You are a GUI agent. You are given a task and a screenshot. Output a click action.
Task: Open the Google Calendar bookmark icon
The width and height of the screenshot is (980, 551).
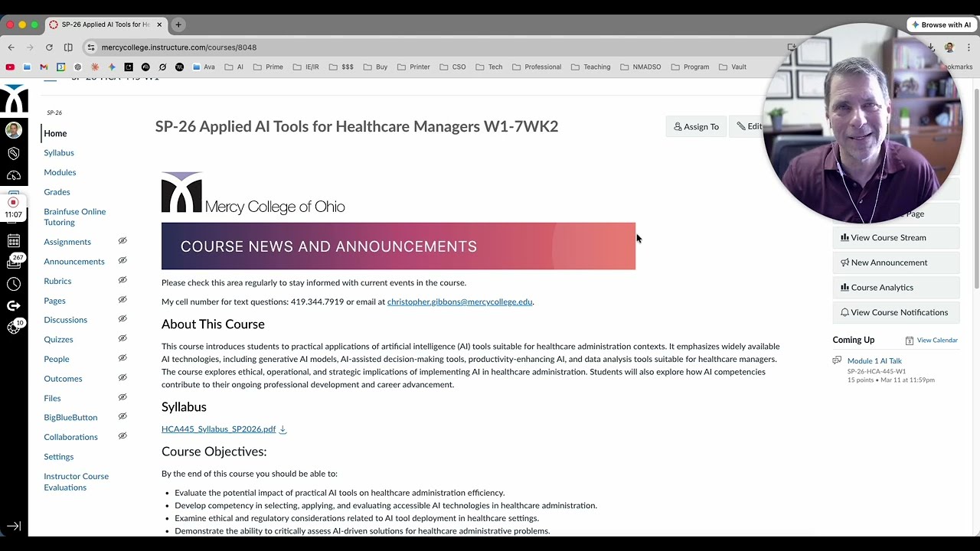[60, 67]
